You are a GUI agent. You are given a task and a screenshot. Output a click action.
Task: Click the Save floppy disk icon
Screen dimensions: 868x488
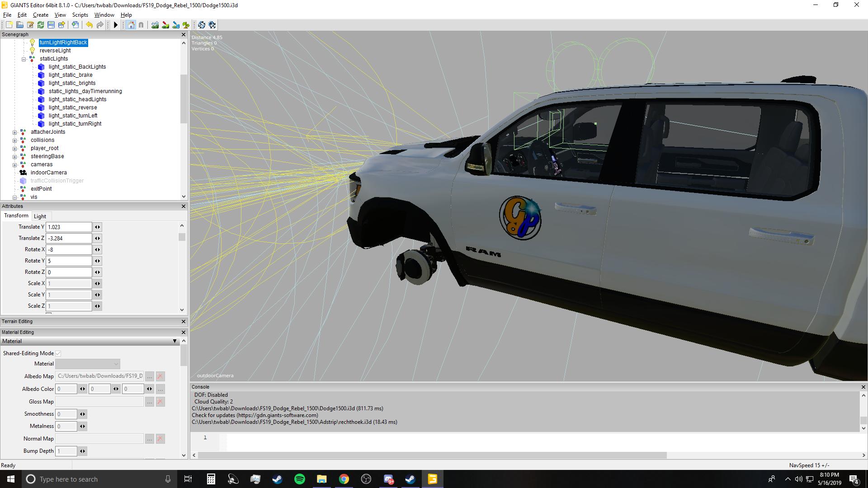point(51,25)
